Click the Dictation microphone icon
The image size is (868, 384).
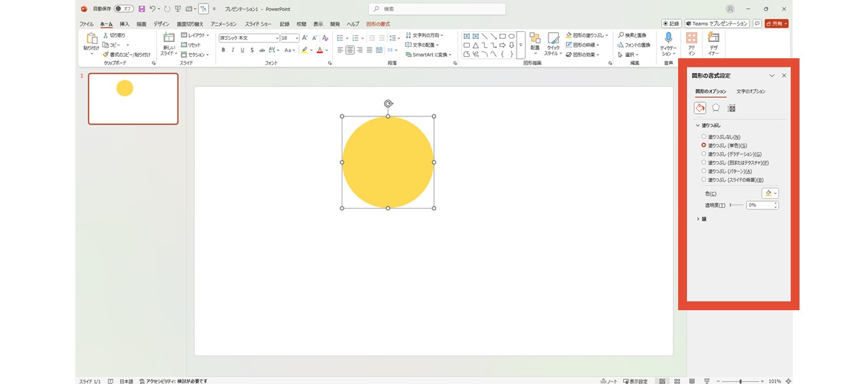668,38
